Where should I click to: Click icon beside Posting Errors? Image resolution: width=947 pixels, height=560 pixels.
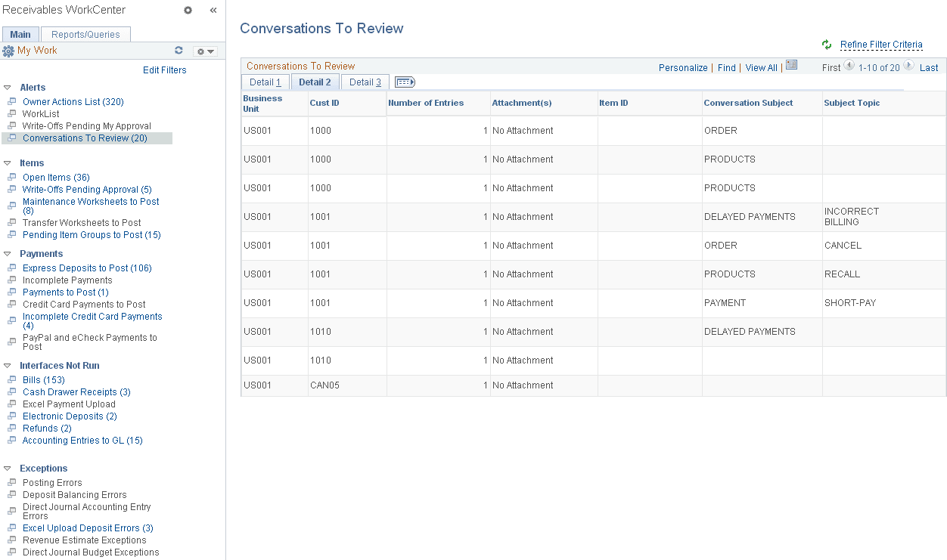11,482
